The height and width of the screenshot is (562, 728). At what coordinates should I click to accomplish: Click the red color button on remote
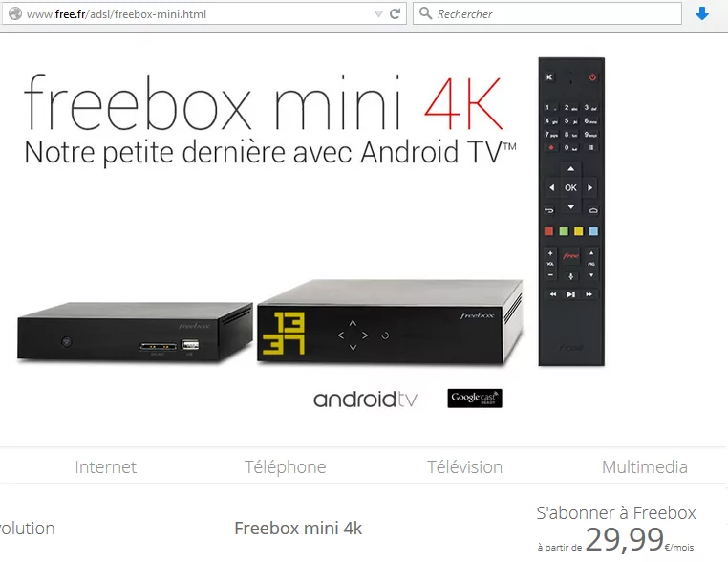click(x=548, y=231)
